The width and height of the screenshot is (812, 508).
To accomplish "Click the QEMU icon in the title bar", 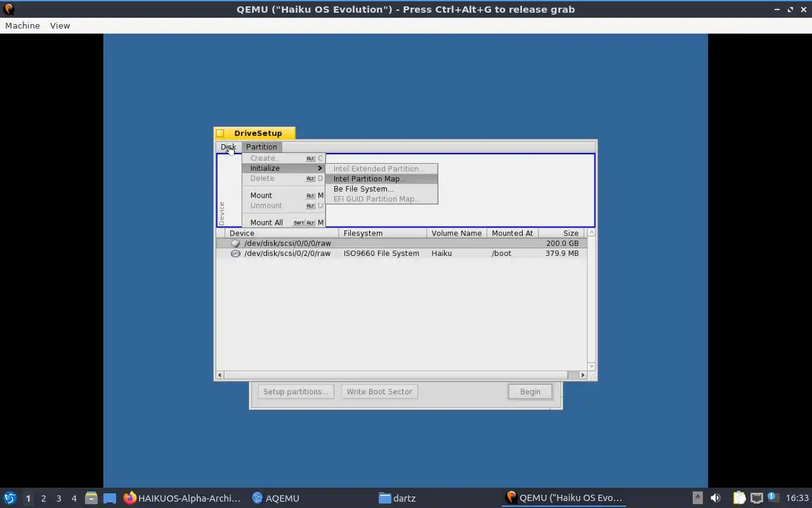I will pos(8,10).
